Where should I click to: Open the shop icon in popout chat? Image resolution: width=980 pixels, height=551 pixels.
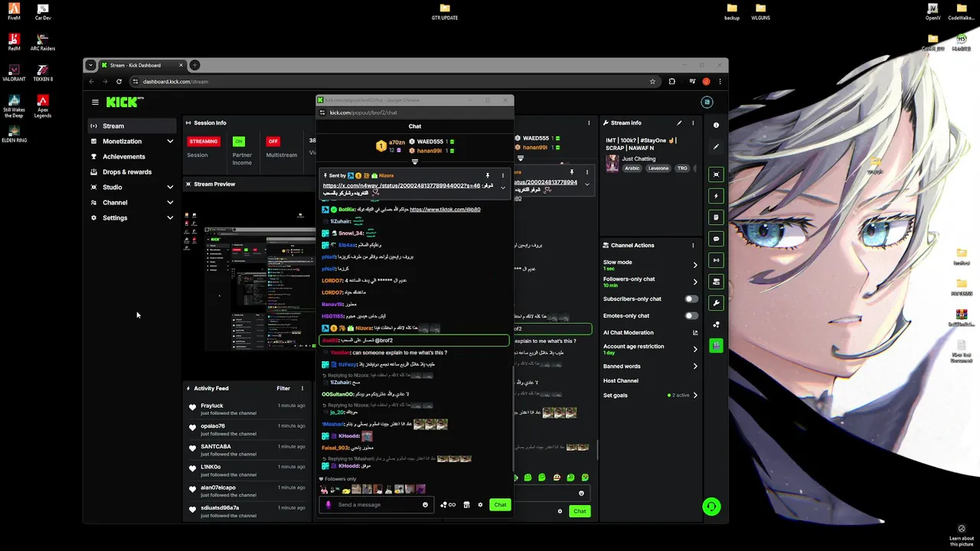(466, 504)
